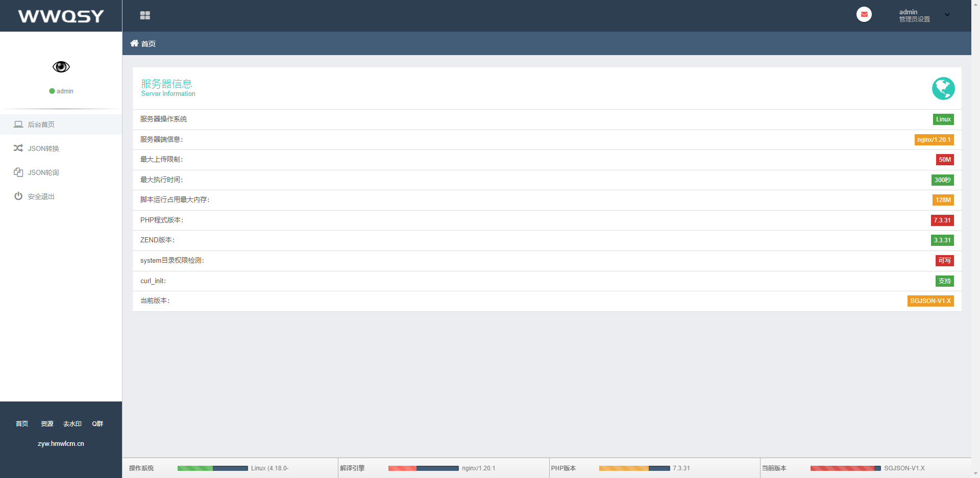Click the laptop icon beside 后台首页
Image resolution: width=980 pixels, height=478 pixels.
click(18, 124)
